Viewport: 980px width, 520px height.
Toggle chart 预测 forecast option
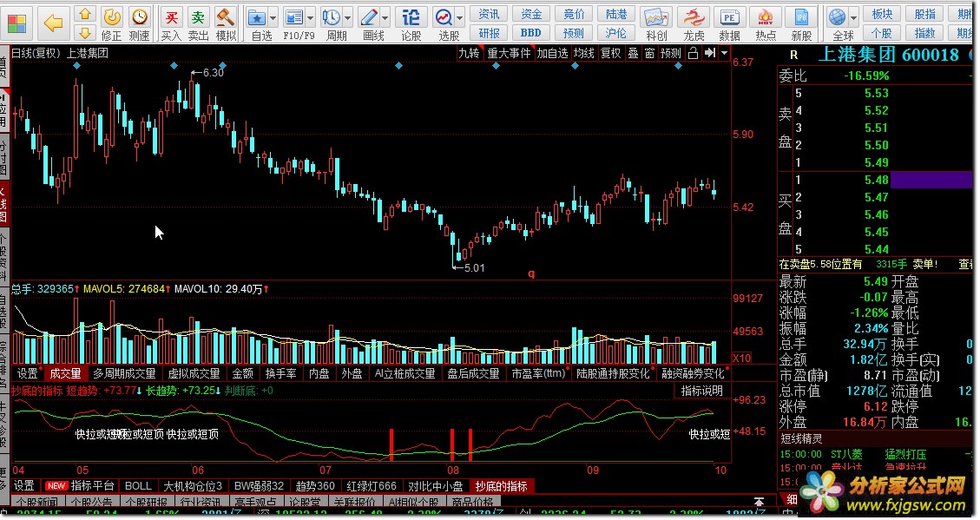671,53
